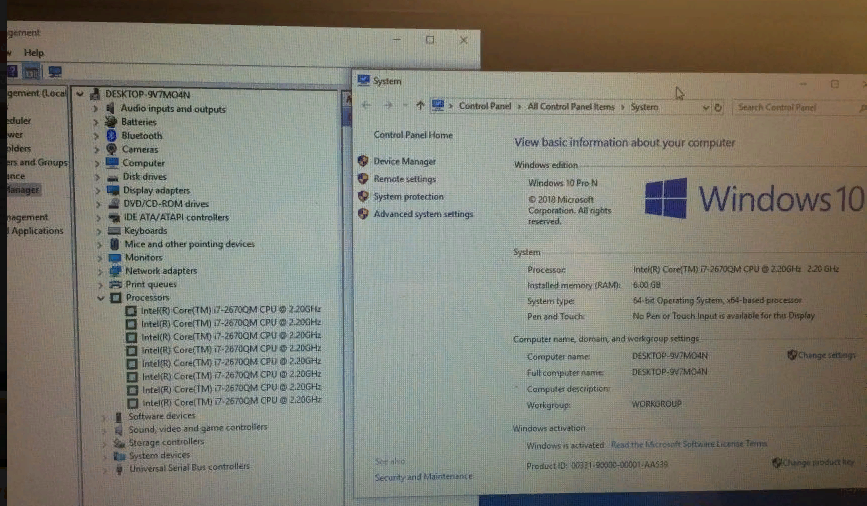Open Security and Maintenance link
Screen dimensions: 867x506
[x=424, y=476]
